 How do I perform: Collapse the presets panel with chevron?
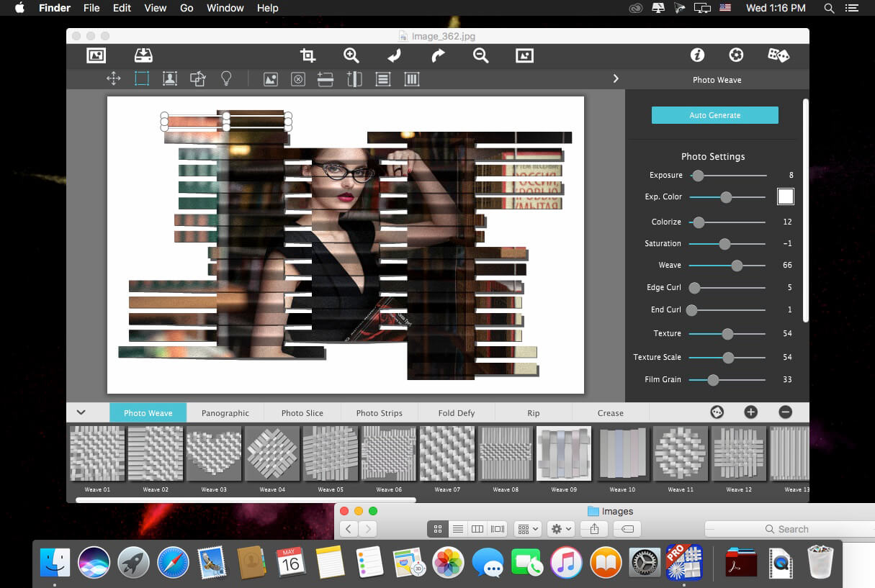pos(81,412)
